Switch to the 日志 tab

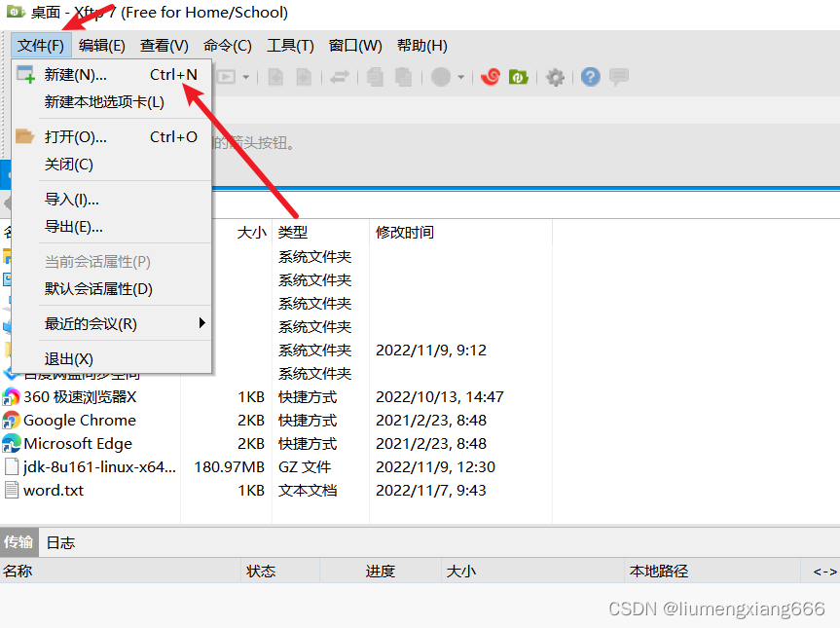coord(58,542)
